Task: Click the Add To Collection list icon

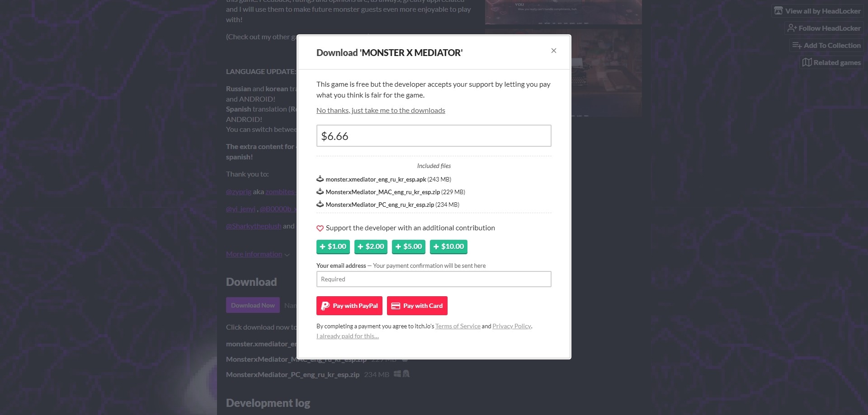Action: click(797, 45)
